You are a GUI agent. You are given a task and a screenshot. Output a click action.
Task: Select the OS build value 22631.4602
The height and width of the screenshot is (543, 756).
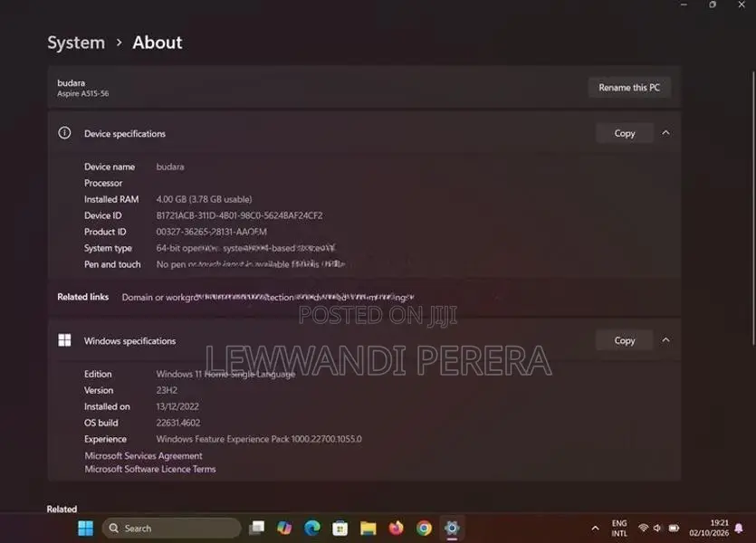[178, 423]
